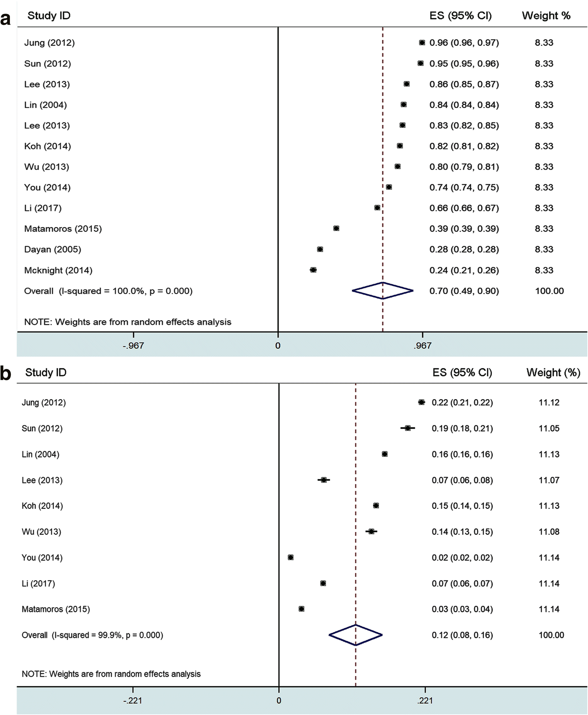Click 'Matamoros (2015)' in panel a
Screen dimensions: 588x715
tap(63, 229)
